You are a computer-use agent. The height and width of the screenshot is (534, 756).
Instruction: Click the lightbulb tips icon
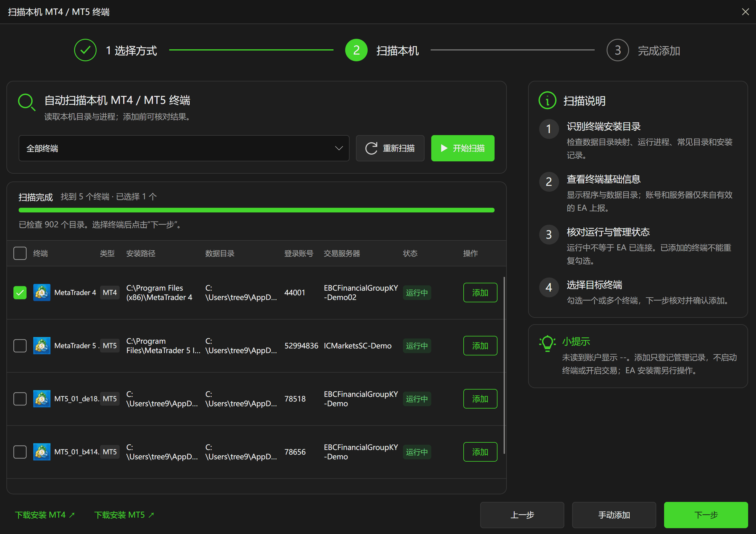click(x=547, y=344)
